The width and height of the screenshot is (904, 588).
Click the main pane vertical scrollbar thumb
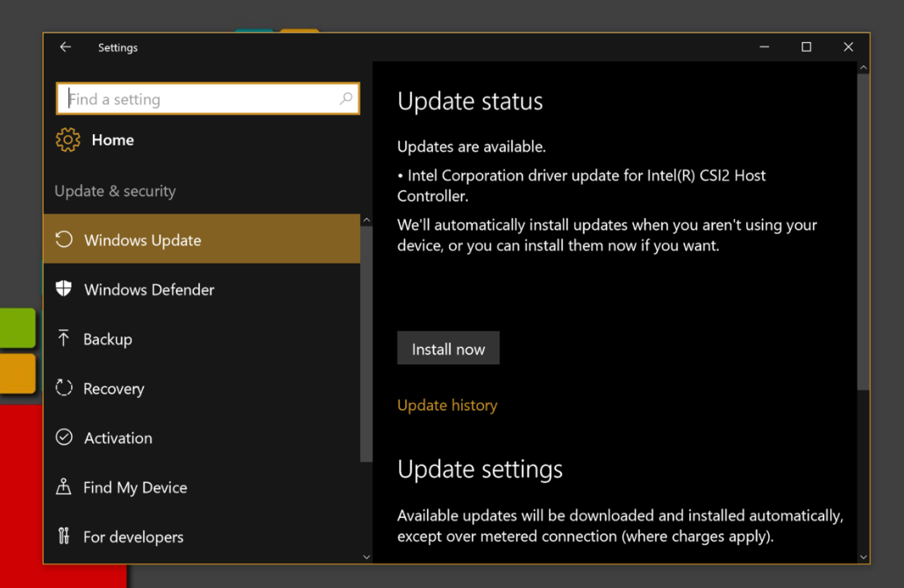[863, 232]
